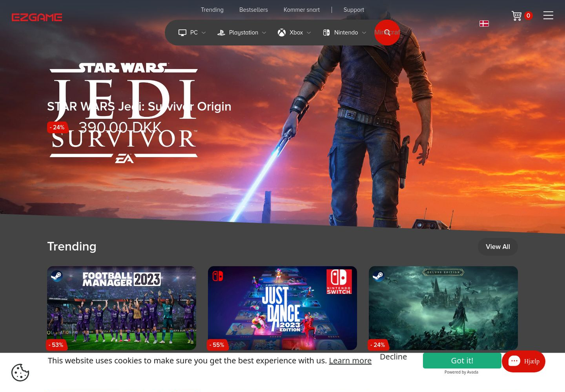Screen dimensions: 565x392
Task: Open the cookie Learn more link
Action: coord(350,361)
